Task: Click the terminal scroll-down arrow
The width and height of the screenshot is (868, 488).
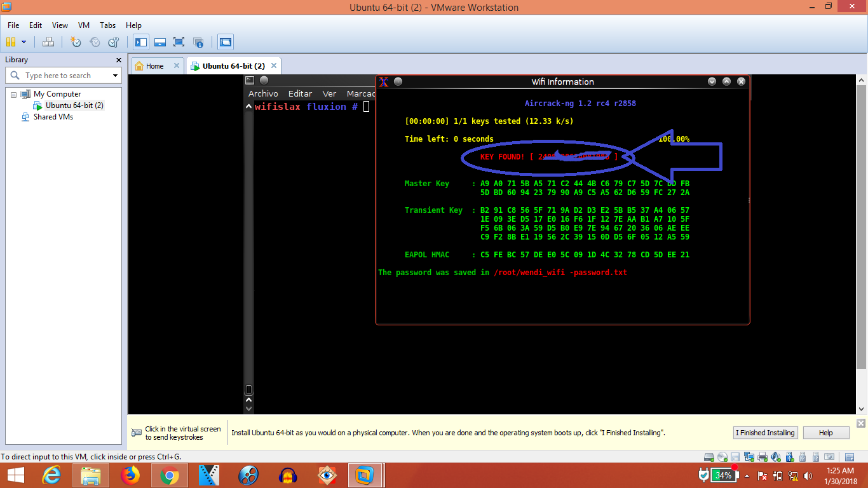Action: coord(249,410)
